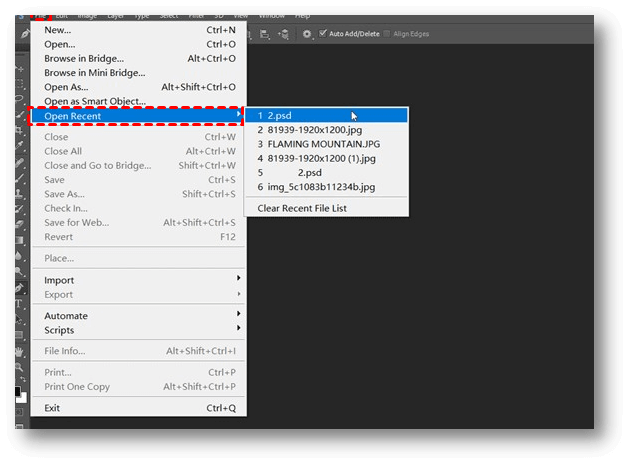The height and width of the screenshot is (466, 632).
Task: Click the Close menu item
Action: pos(139,137)
